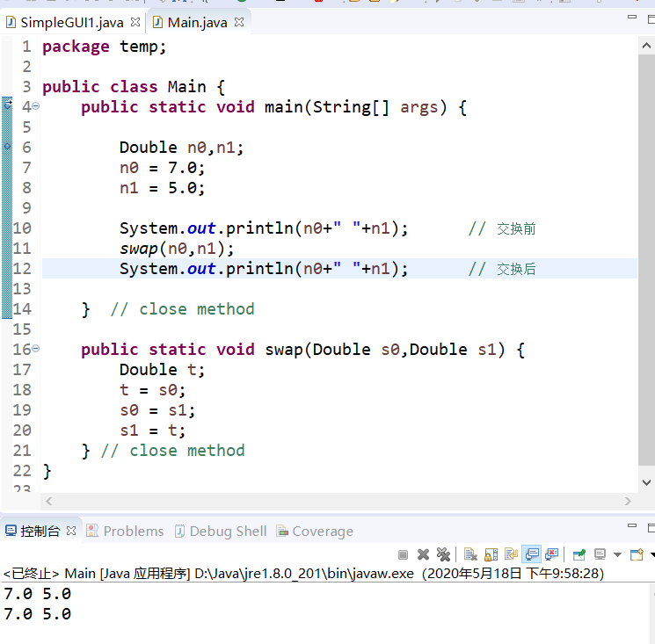Open the Problems tab

[x=134, y=531]
